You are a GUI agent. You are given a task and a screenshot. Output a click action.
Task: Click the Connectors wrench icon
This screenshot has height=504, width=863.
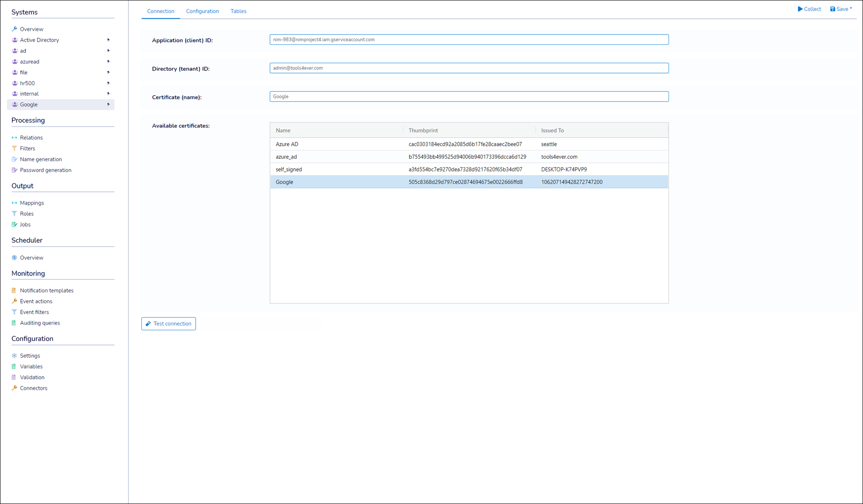click(14, 388)
